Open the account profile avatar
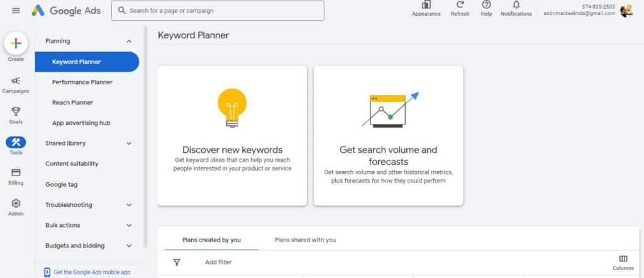The height and width of the screenshot is (278, 644). (627, 10)
